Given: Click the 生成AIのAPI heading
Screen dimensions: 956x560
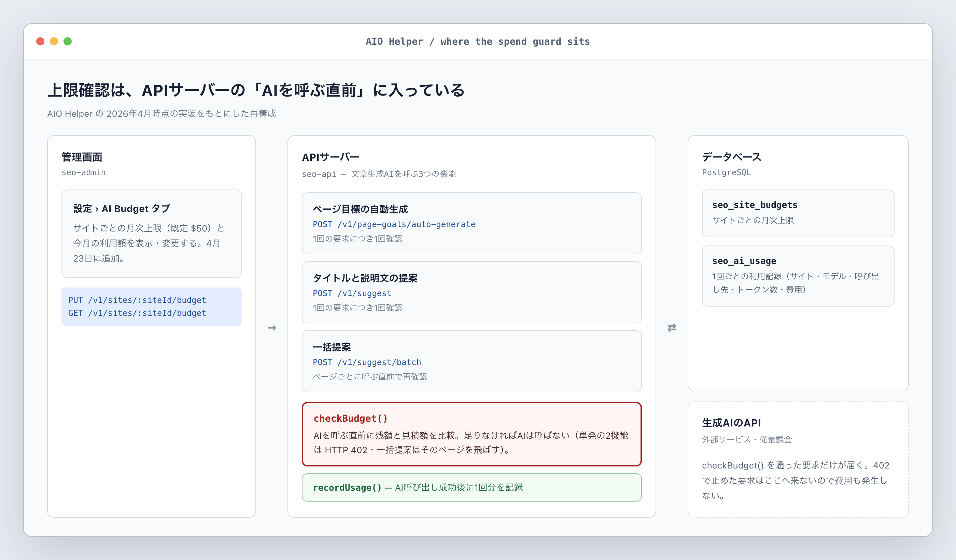Looking at the screenshot, I should click(x=731, y=423).
